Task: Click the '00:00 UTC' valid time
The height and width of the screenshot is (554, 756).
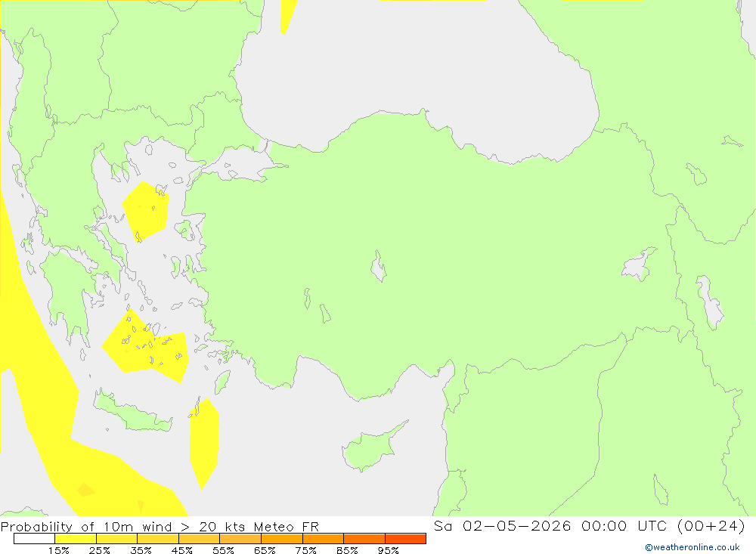Action: pyautogui.click(x=624, y=525)
